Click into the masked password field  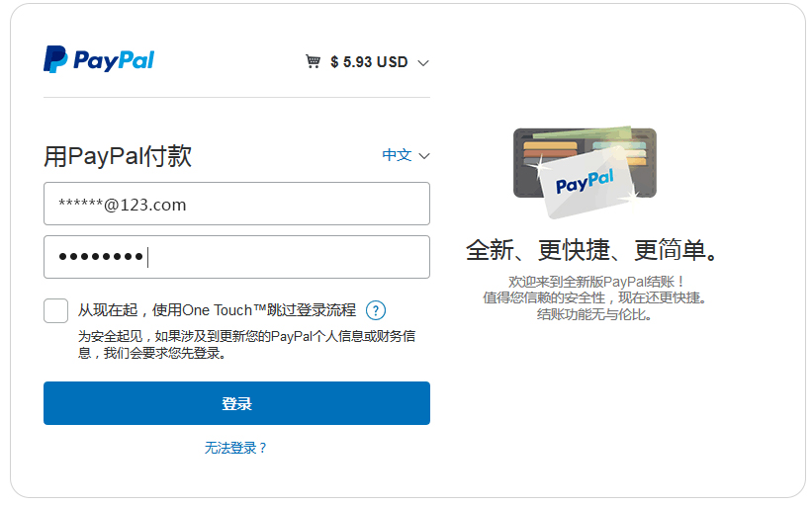[236, 257]
